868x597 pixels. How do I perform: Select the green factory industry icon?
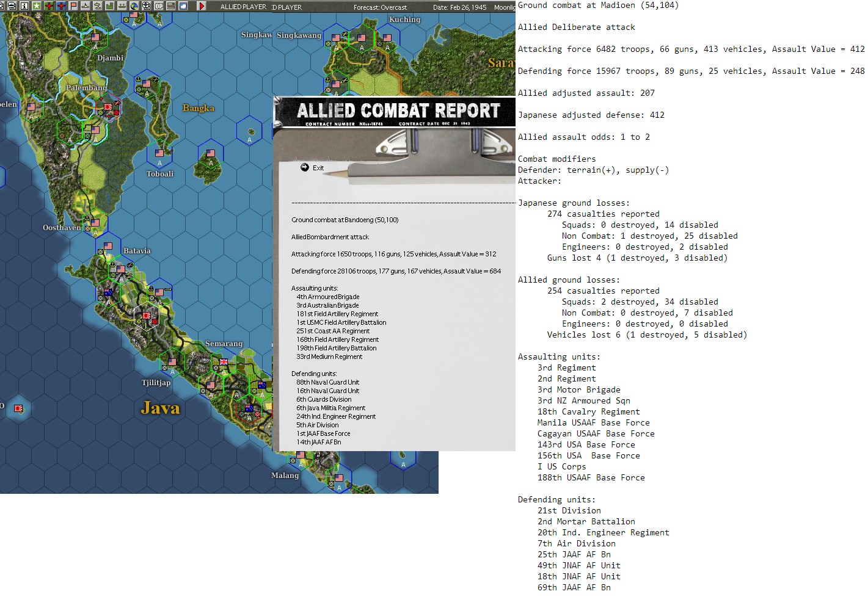pos(110,6)
